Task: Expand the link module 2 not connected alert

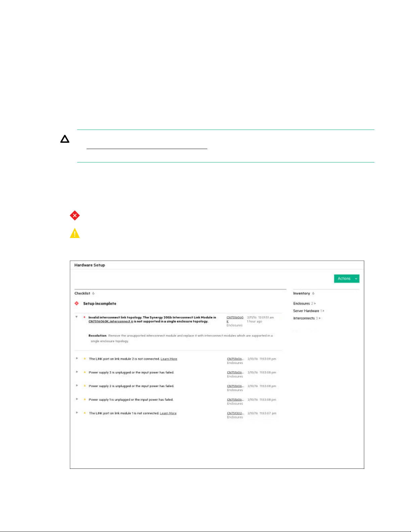Action: click(x=77, y=358)
